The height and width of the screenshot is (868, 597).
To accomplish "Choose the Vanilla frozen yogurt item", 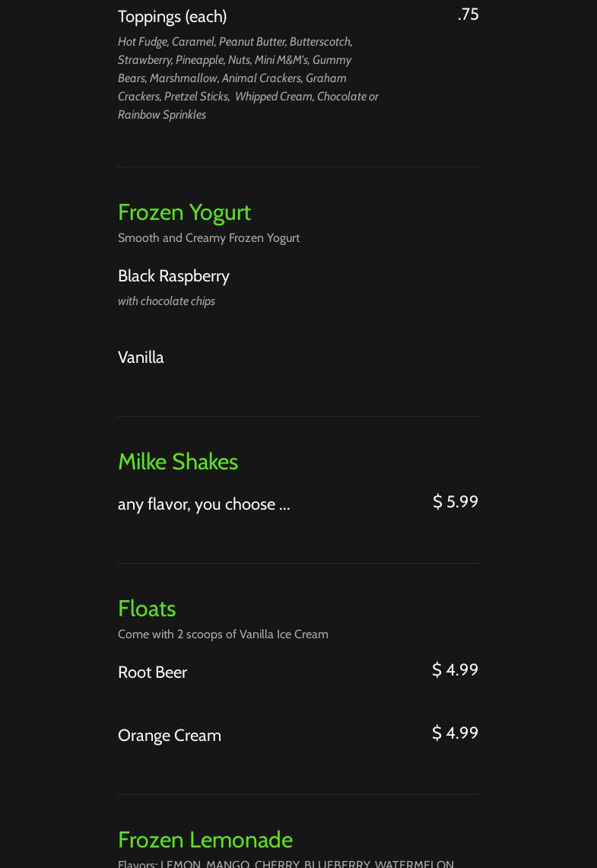I will pyautogui.click(x=141, y=357).
